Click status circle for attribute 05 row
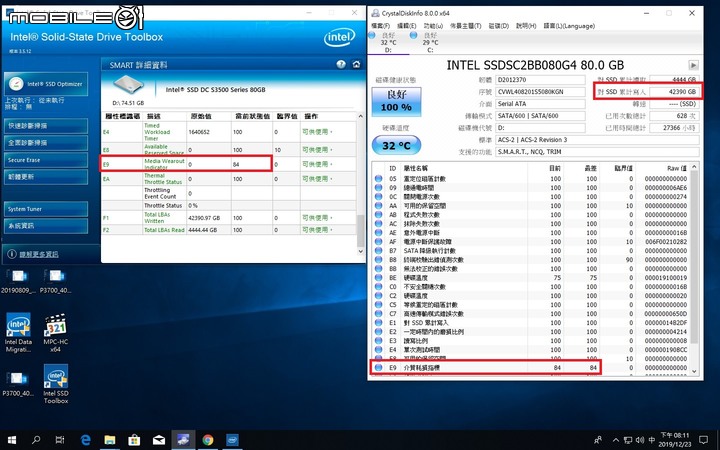Viewport: 720px width, 450px height. point(378,179)
